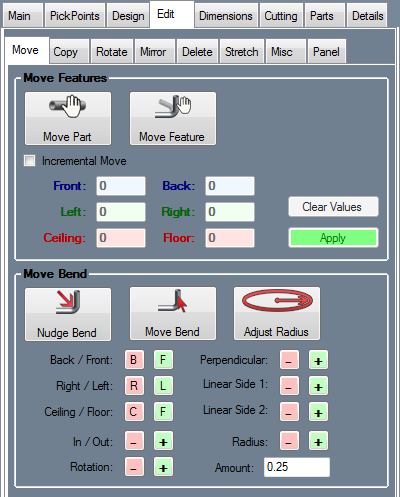
Task: Open the Stretch sub-tab
Action: coord(242,51)
